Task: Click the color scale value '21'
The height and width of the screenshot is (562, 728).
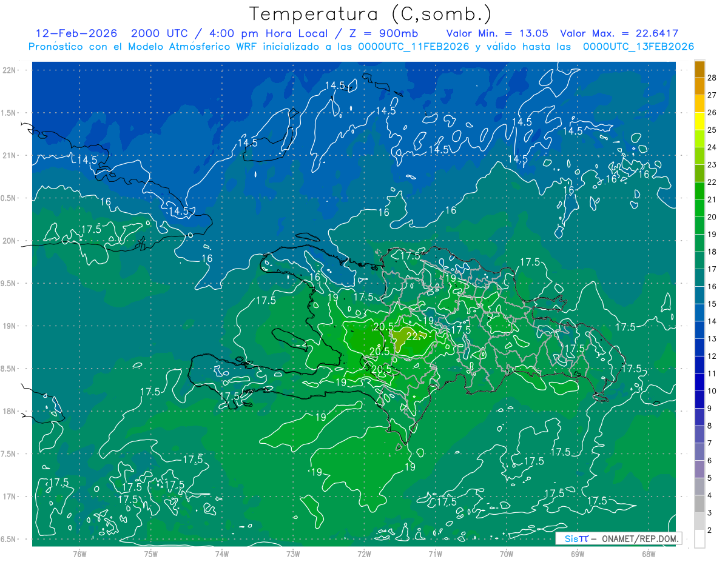Action: (x=712, y=199)
